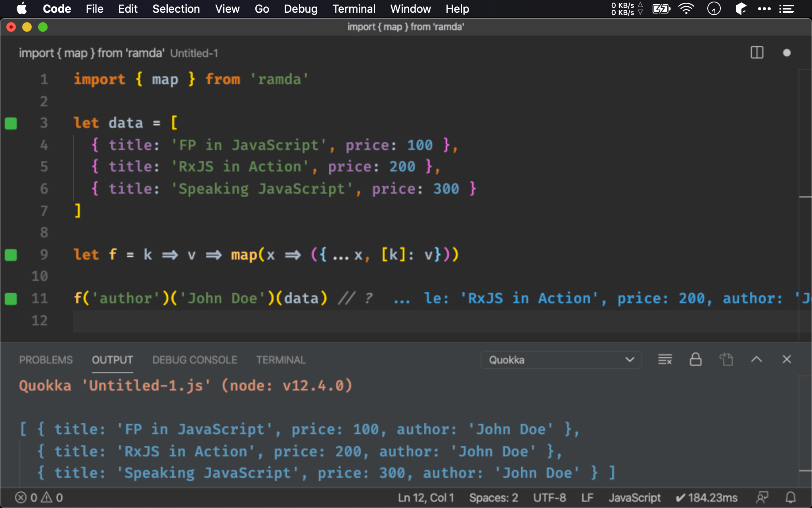Click the unsaved-changes dot on the tab
This screenshot has width=812, height=508.
coord(787,53)
